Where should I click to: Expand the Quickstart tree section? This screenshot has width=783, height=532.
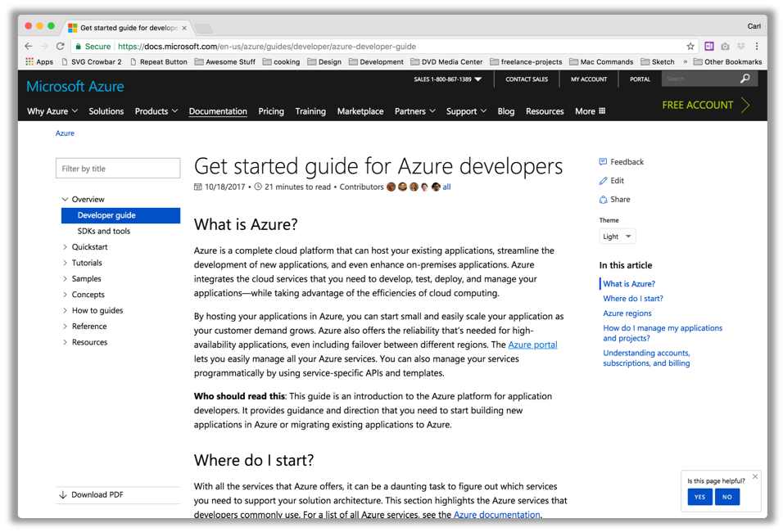click(x=65, y=247)
